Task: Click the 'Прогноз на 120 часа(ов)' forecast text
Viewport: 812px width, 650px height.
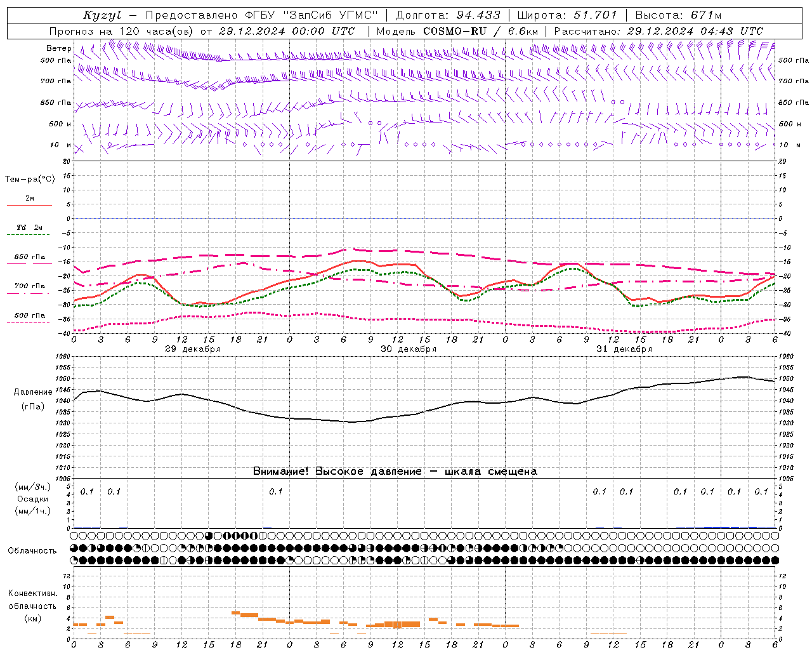Action: click(122, 31)
